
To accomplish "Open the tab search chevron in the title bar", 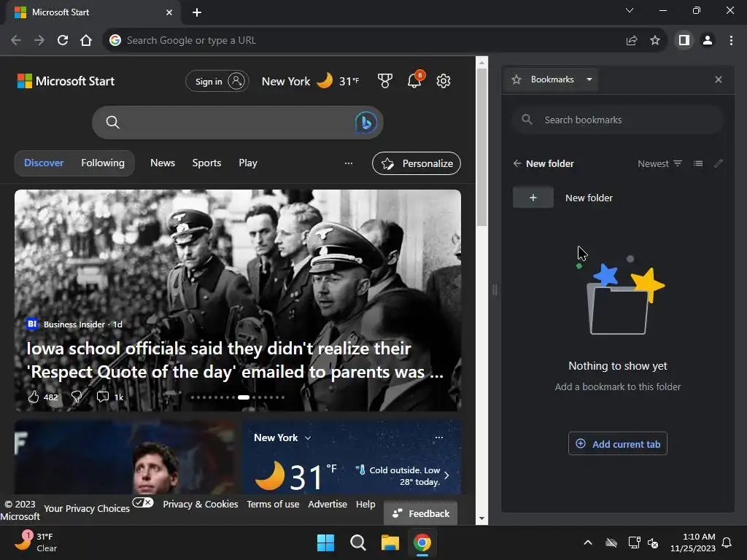I will click(x=630, y=10).
